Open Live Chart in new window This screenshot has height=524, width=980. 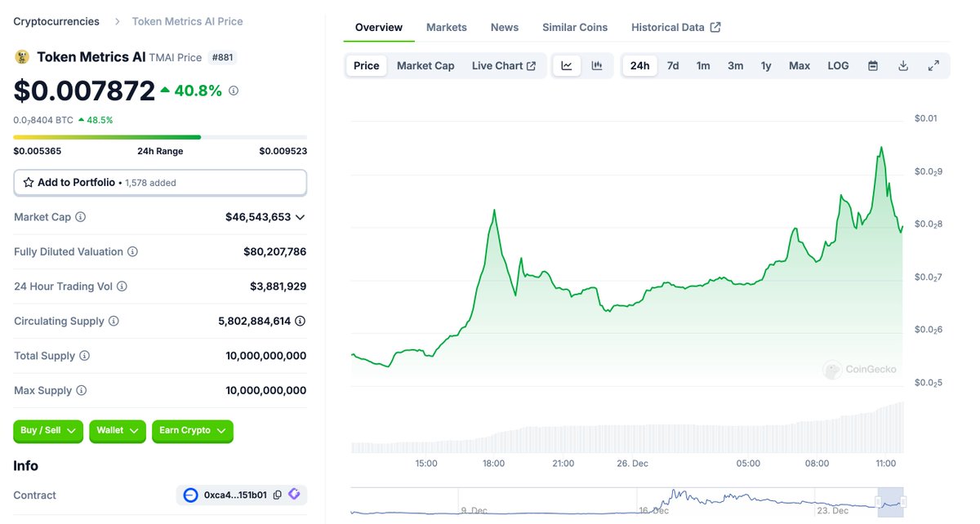pos(504,65)
